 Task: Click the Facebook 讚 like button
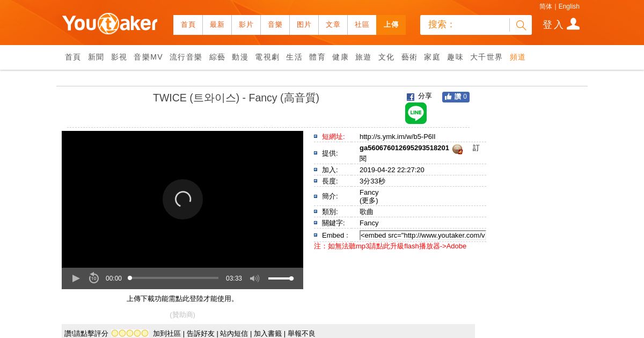(456, 97)
